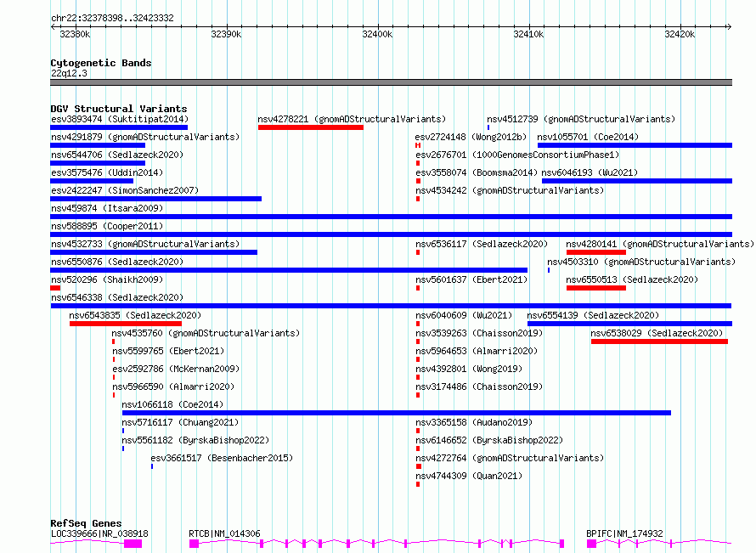
Task: Click the chr22:32378398..32423332 coordinate text
Action: click(x=112, y=18)
